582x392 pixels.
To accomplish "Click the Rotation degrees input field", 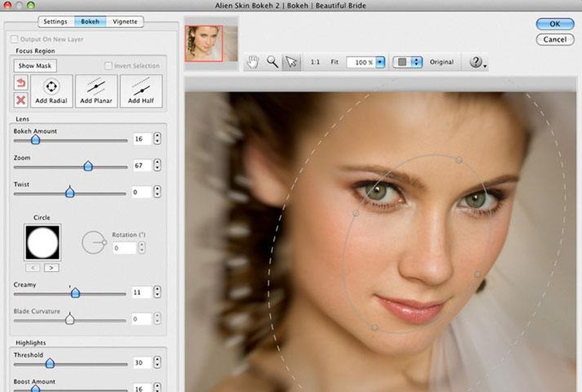I will point(125,248).
